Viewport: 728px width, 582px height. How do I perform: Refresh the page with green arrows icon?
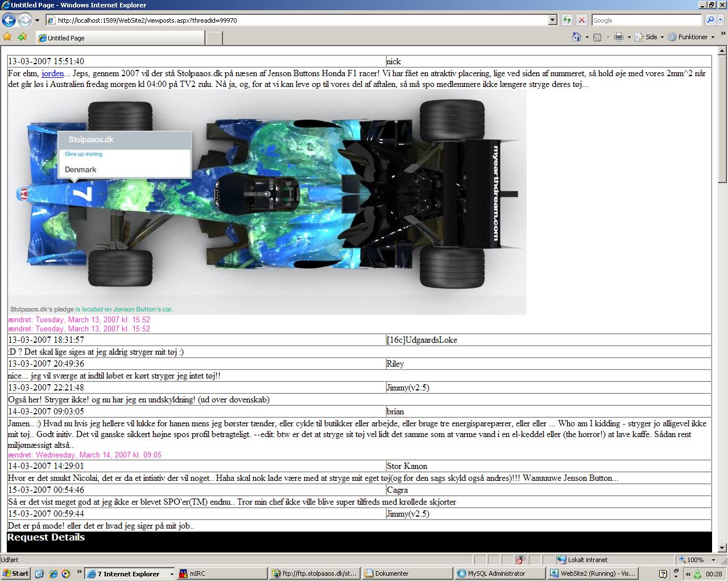pos(567,20)
